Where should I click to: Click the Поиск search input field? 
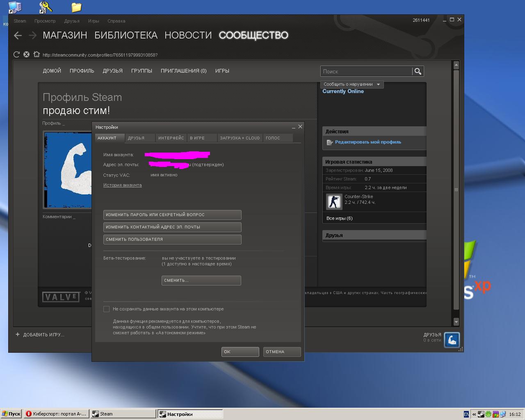tap(366, 71)
